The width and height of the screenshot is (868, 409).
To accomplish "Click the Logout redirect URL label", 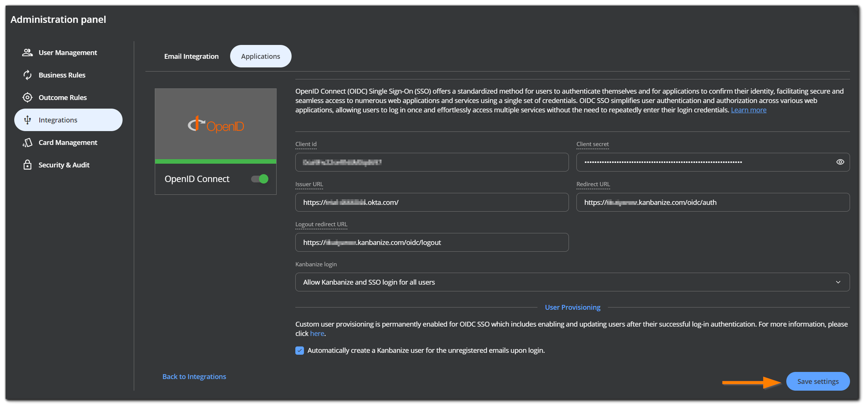I will (321, 224).
